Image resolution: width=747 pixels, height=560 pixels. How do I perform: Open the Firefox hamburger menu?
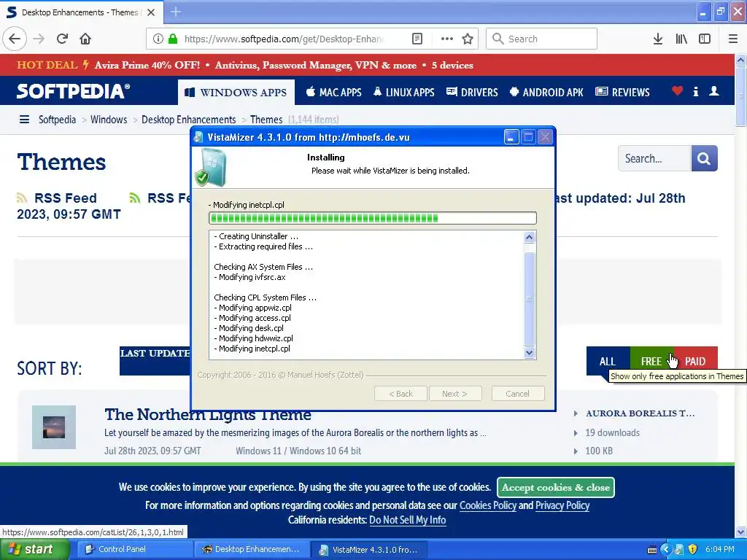[x=732, y=39]
